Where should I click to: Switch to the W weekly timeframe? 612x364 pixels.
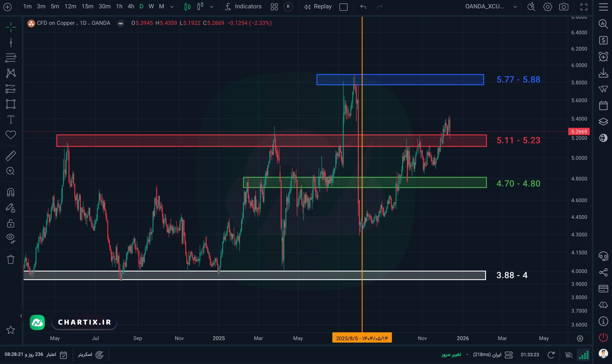[x=151, y=7]
